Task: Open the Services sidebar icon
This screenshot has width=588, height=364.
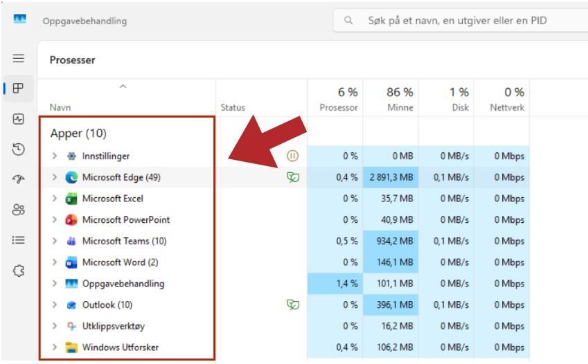Action: point(19,270)
